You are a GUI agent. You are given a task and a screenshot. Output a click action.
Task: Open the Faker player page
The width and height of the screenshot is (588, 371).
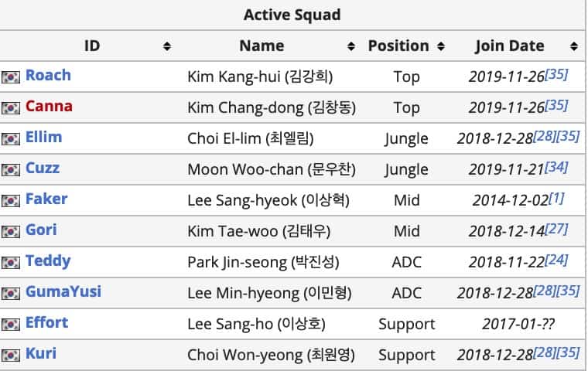click(46, 199)
